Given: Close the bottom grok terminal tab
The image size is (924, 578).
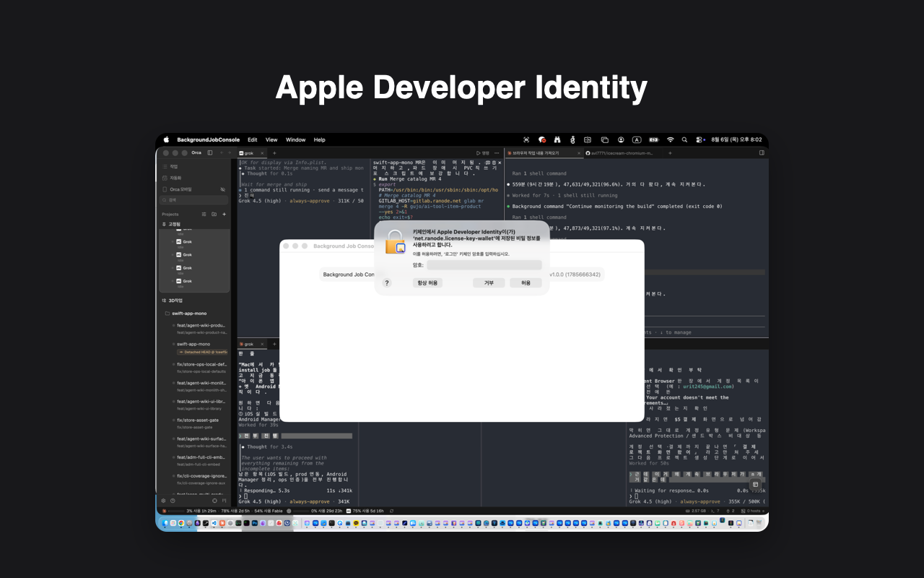Looking at the screenshot, I should point(263,344).
